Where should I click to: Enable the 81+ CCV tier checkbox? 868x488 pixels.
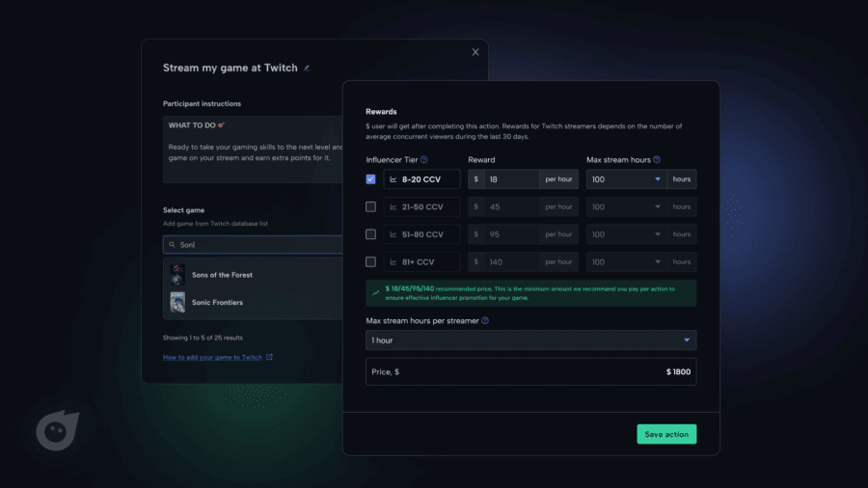pos(371,262)
